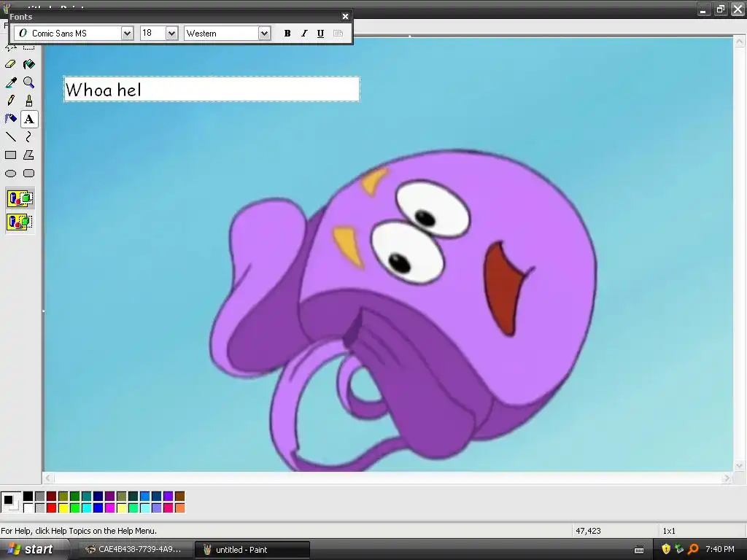Select the Polygon tool
The height and width of the screenshot is (560, 747).
coord(29,155)
